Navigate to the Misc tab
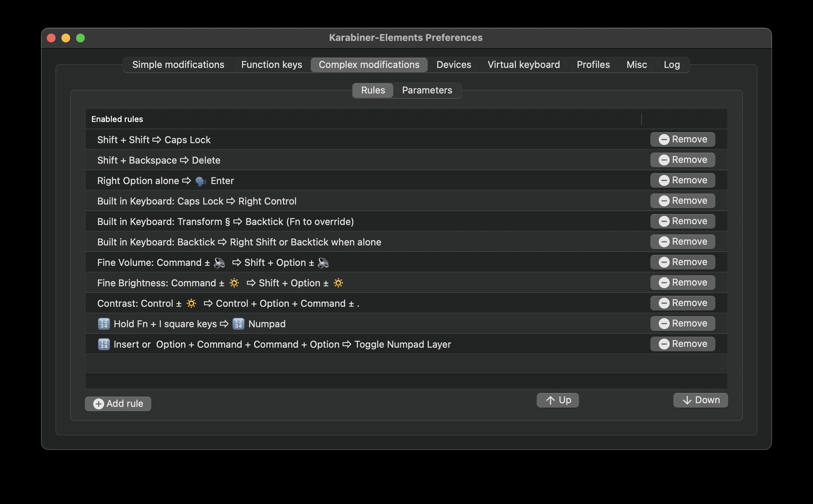This screenshot has height=504, width=813. (x=637, y=64)
